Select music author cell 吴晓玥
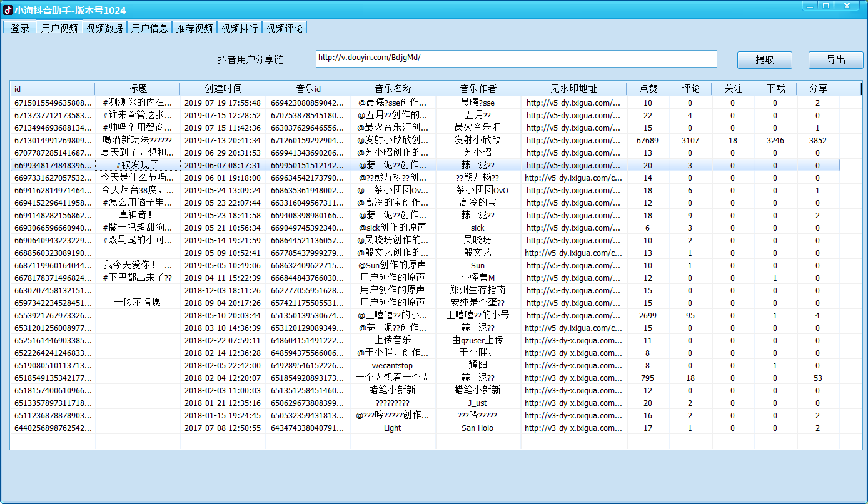 (478, 240)
